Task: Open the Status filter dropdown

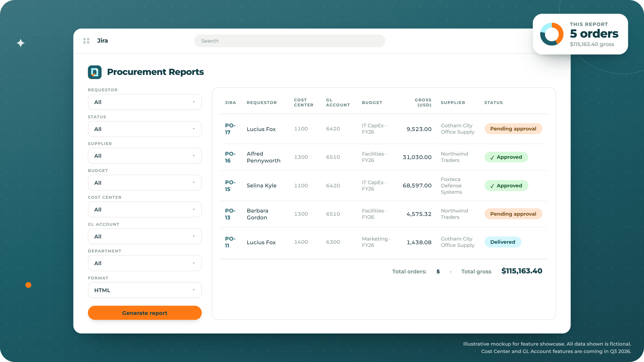Action: [x=145, y=129]
